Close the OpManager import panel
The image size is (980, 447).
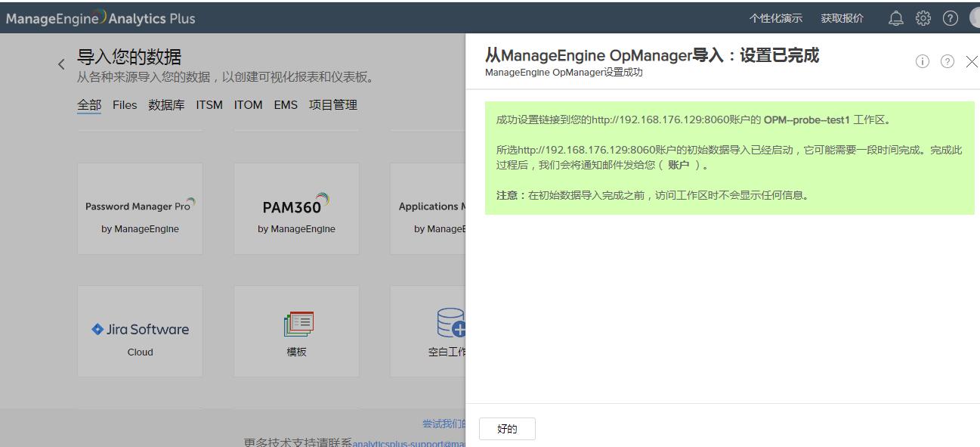click(x=972, y=62)
